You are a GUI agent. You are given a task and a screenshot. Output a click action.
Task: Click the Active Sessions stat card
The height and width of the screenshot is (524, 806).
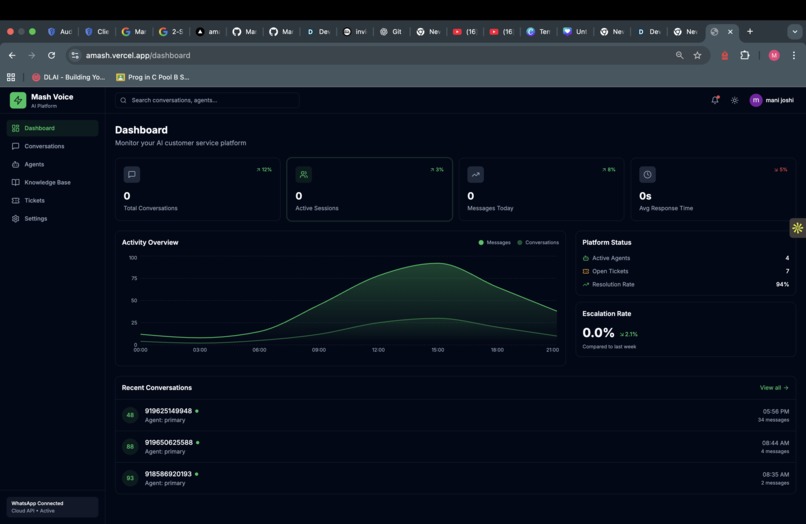click(x=370, y=189)
